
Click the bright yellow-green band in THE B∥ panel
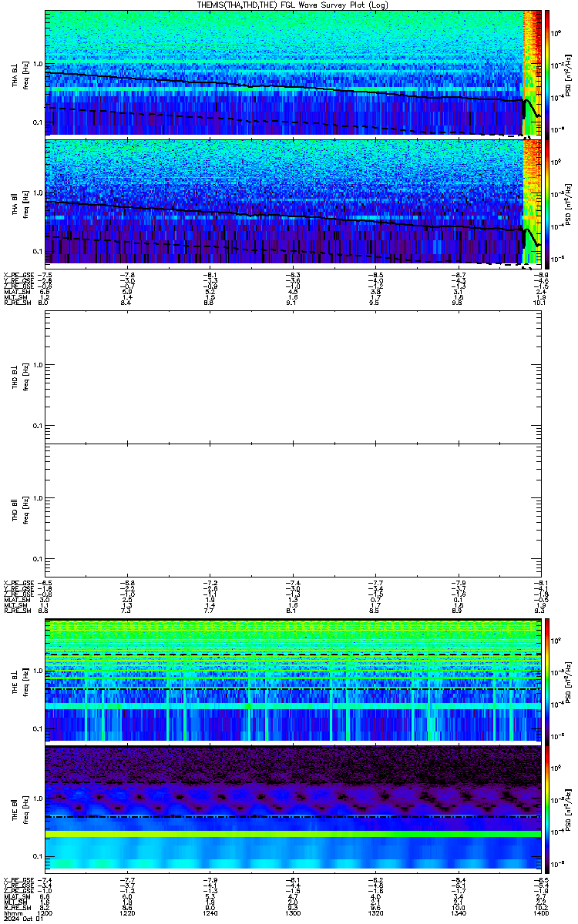tap(294, 834)
